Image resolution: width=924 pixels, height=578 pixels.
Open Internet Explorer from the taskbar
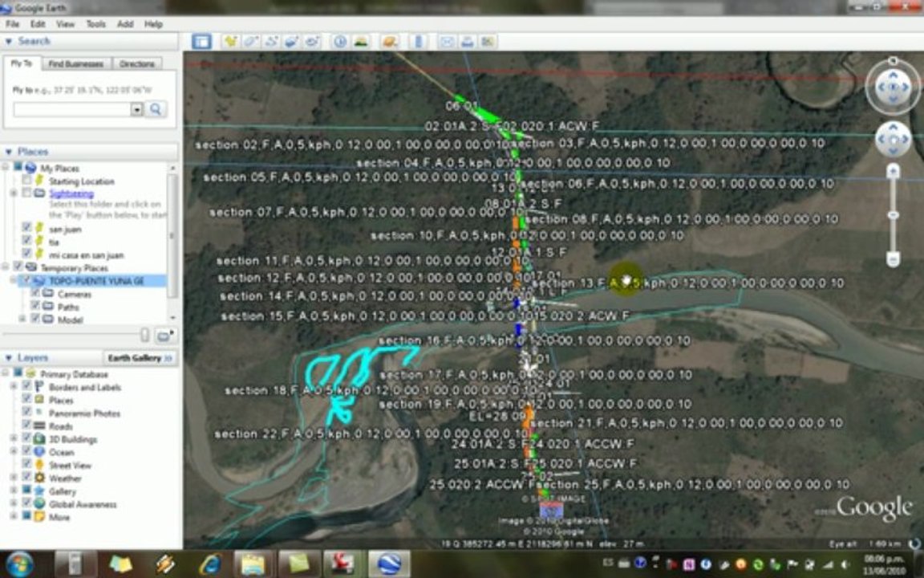(210, 564)
